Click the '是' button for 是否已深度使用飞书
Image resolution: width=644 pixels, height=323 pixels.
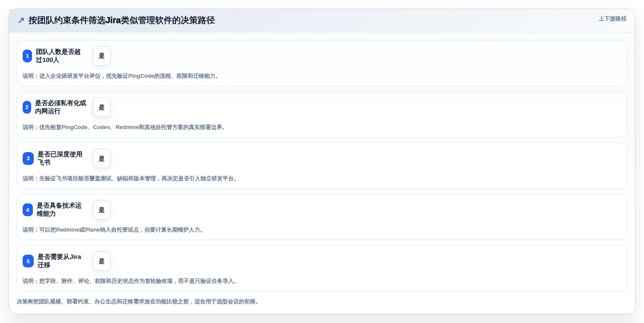[102, 159]
